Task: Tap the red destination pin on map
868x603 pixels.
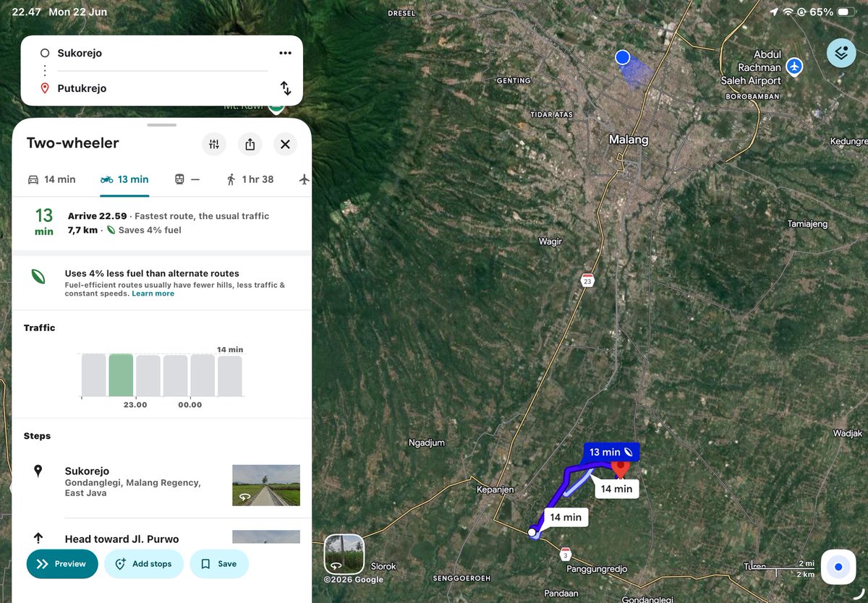Action: (x=620, y=469)
